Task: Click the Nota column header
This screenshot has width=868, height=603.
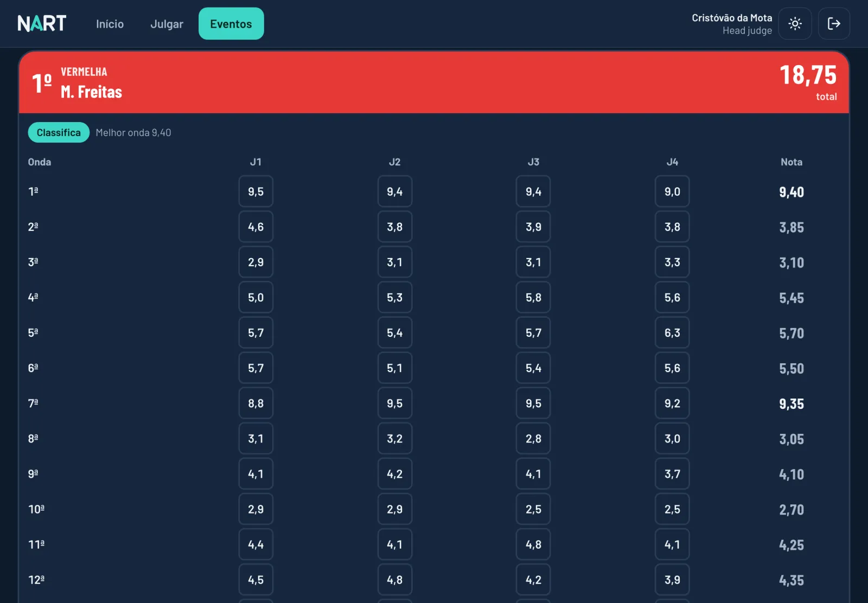Action: point(792,162)
